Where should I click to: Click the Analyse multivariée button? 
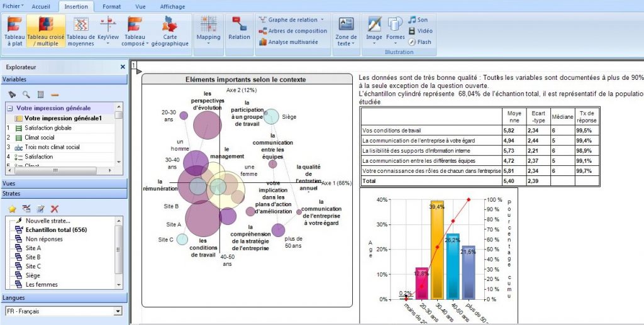292,42
